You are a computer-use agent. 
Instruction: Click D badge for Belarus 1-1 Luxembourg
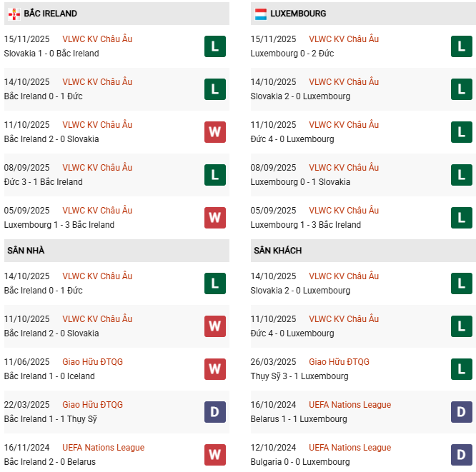point(462,412)
